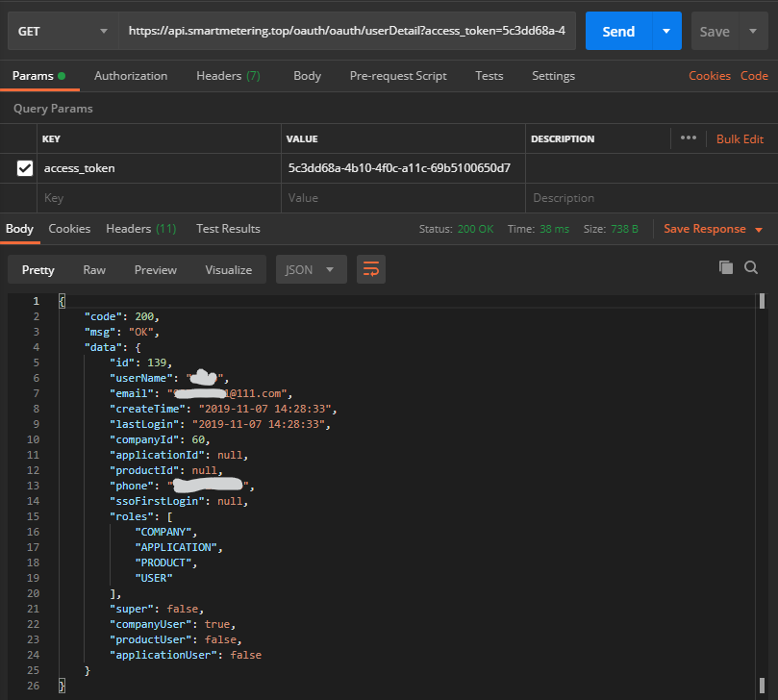This screenshot has width=778, height=700.
Task: Click the Save request button
Action: click(715, 32)
